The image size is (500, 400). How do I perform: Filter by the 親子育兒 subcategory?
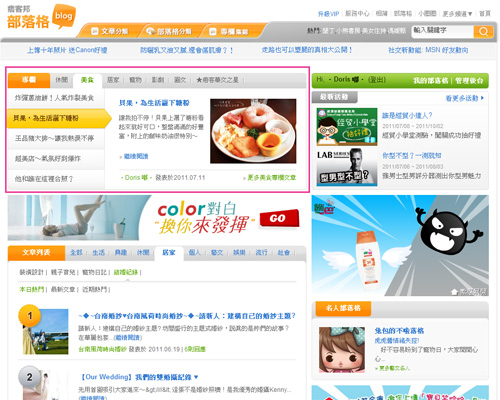tap(63, 272)
